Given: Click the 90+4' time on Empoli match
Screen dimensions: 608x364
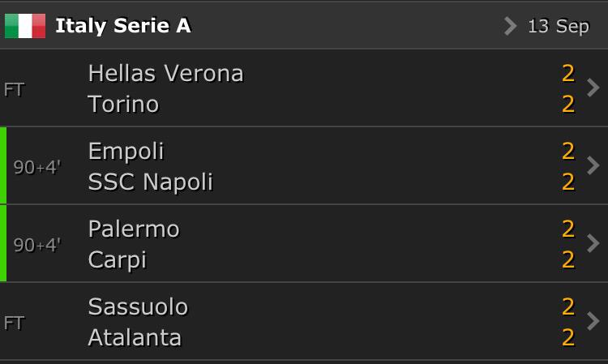Looking at the screenshot, I should 37,167.
